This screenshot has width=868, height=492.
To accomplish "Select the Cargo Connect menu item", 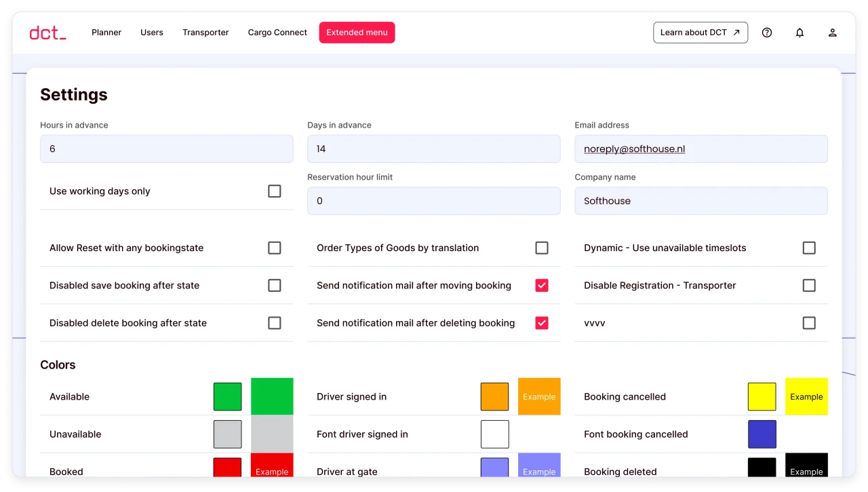I will coord(277,33).
